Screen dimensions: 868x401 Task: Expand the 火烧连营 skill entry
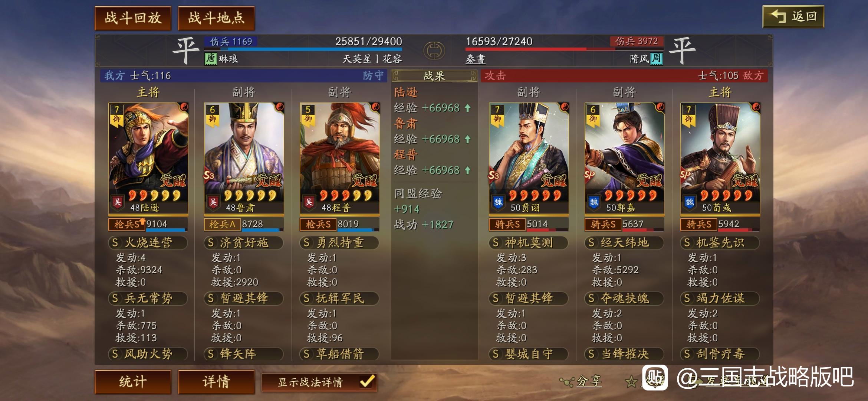tap(148, 243)
